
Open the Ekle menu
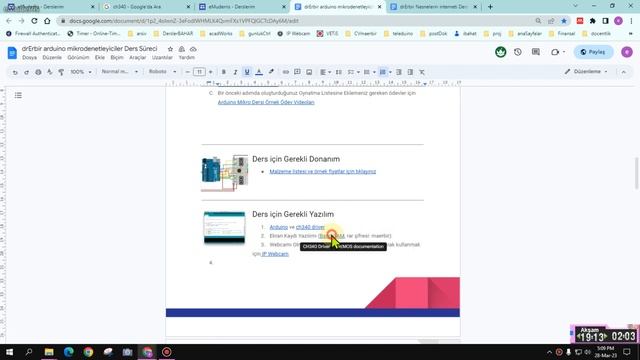click(100, 58)
